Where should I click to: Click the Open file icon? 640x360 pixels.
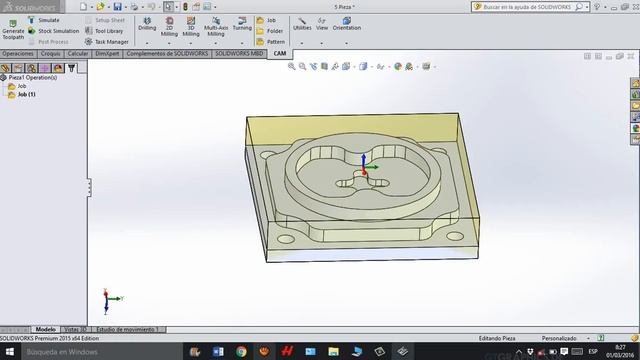coord(100,7)
